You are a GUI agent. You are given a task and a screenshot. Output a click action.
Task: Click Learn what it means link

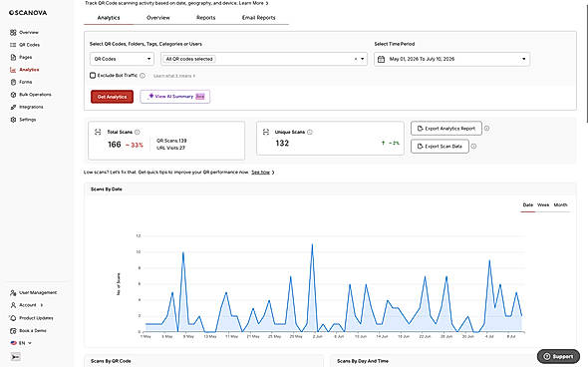click(174, 76)
